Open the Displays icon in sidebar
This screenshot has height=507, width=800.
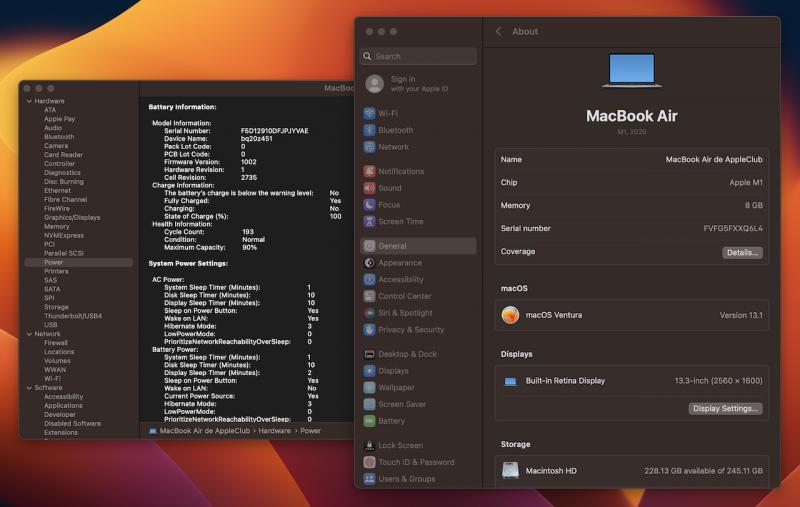[369, 371]
